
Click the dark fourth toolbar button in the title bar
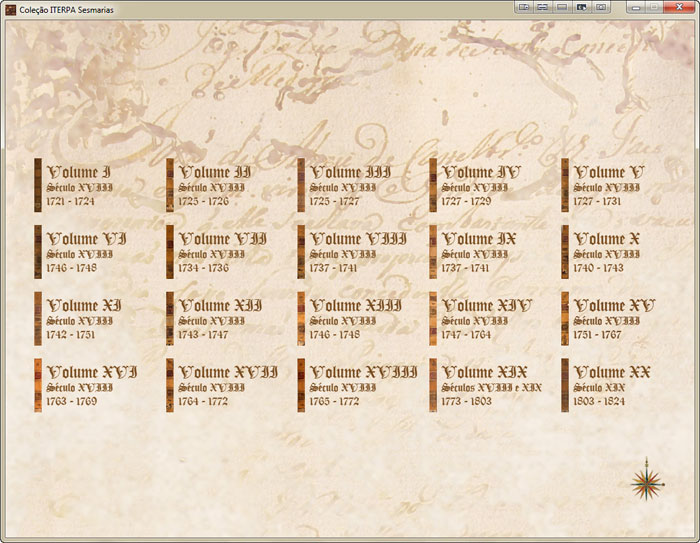pyautogui.click(x=581, y=7)
